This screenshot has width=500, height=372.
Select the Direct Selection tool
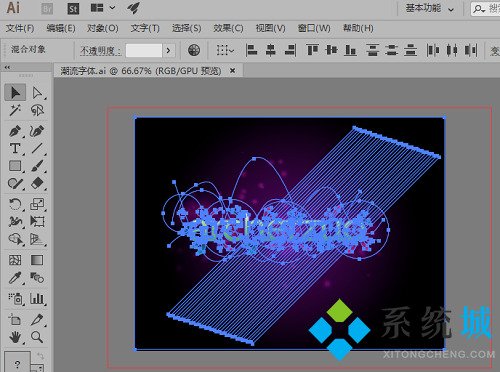(37, 93)
